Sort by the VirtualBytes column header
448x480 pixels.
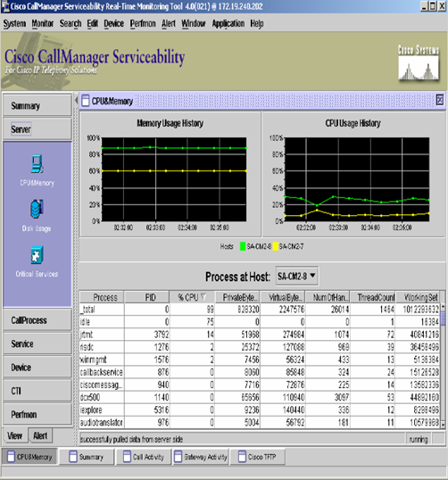pyautogui.click(x=283, y=297)
